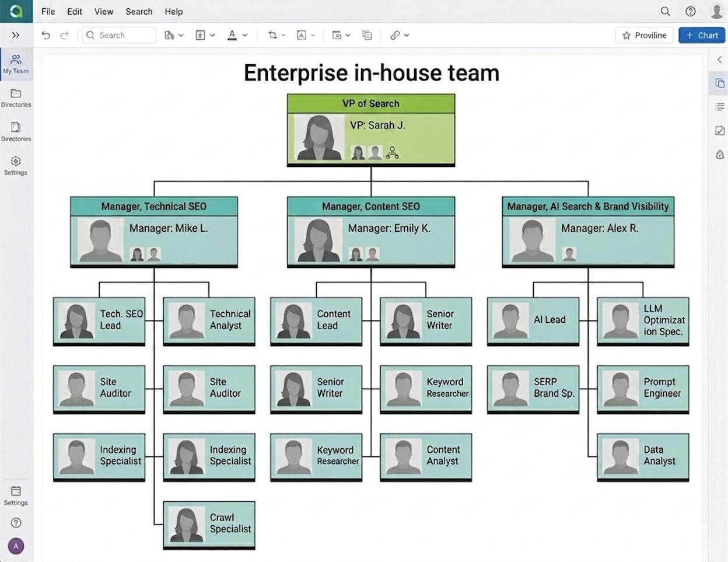
Task: Click the 'Tech. SEO Lead' text
Action: pyautogui.click(x=121, y=320)
